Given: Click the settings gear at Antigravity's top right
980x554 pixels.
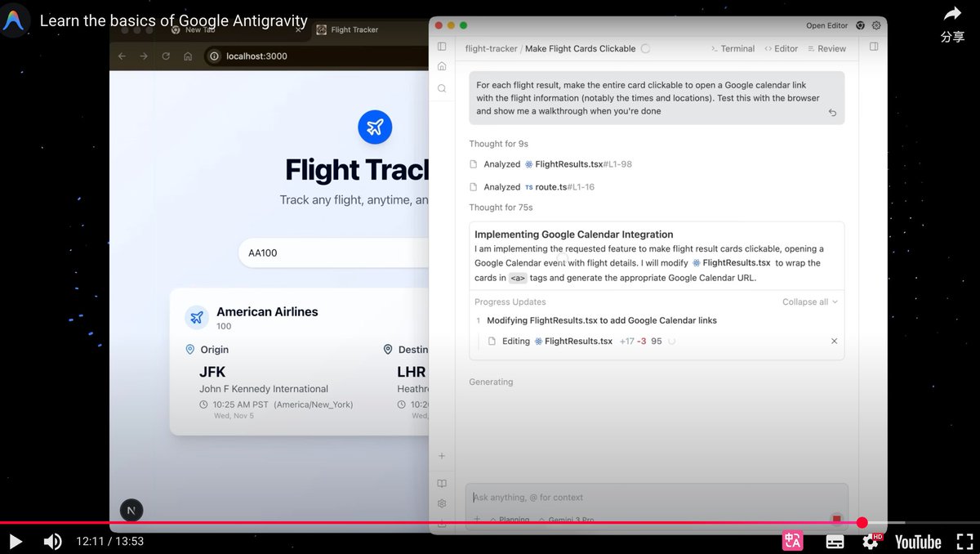Looking at the screenshot, I should [x=876, y=25].
